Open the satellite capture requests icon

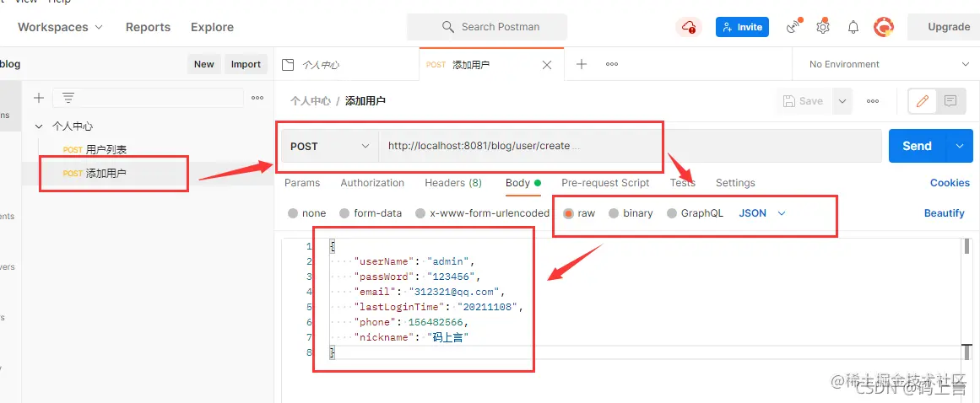[x=793, y=27]
